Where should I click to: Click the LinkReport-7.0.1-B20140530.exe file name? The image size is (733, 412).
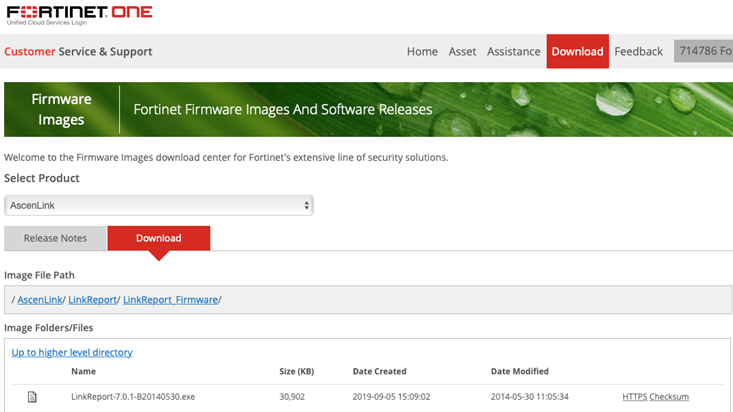click(133, 397)
